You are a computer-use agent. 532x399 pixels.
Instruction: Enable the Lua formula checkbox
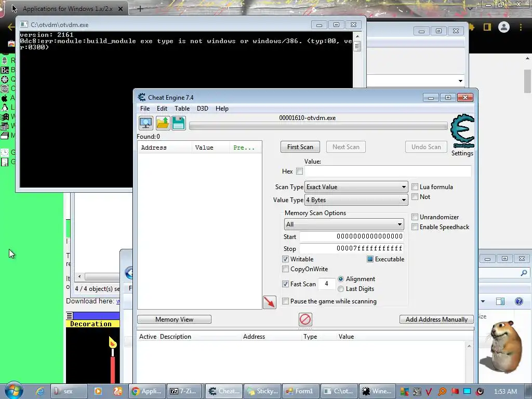click(x=415, y=187)
